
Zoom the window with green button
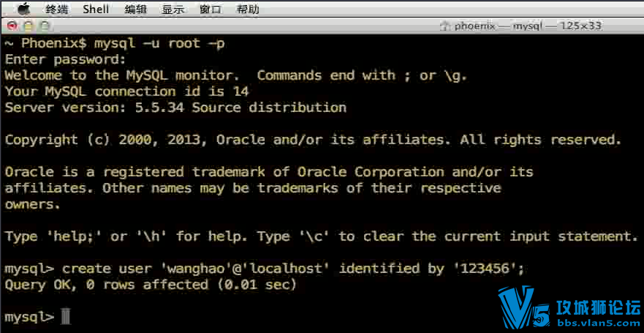44,26
